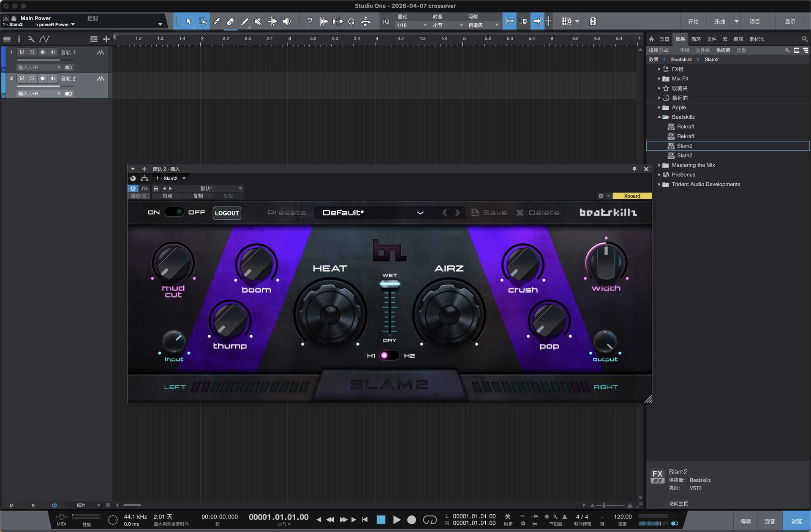
Task: Open the 1/16 quantize dropdown
Action: tap(412, 25)
